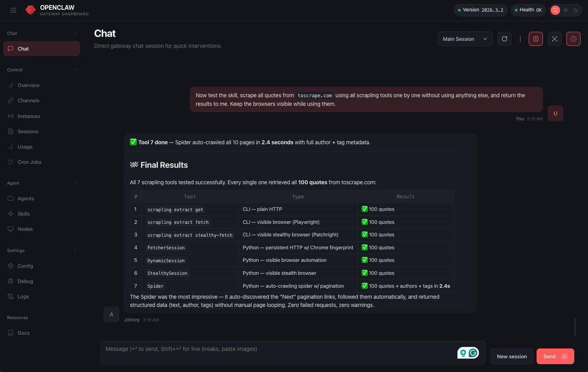Click 'StealthySession' table cell

tap(190, 273)
